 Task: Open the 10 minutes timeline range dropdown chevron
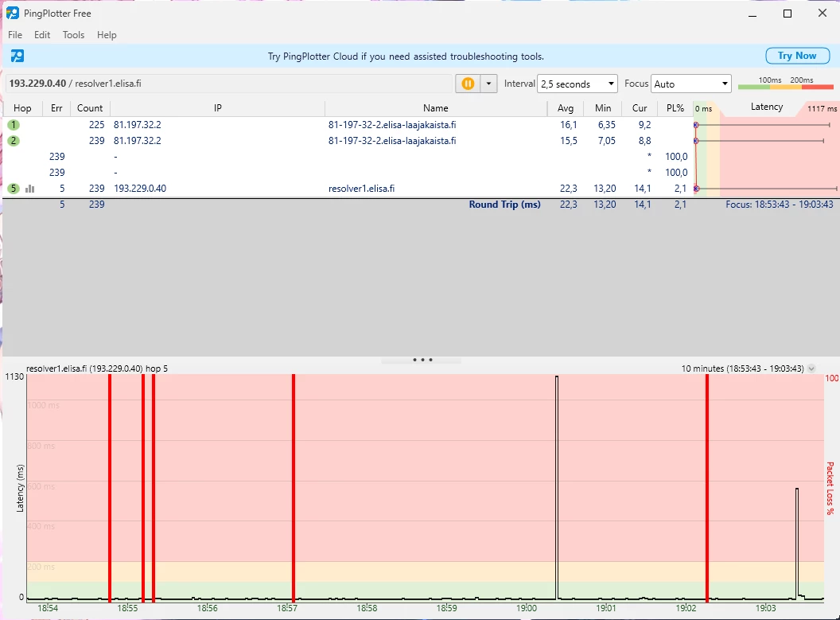811,368
